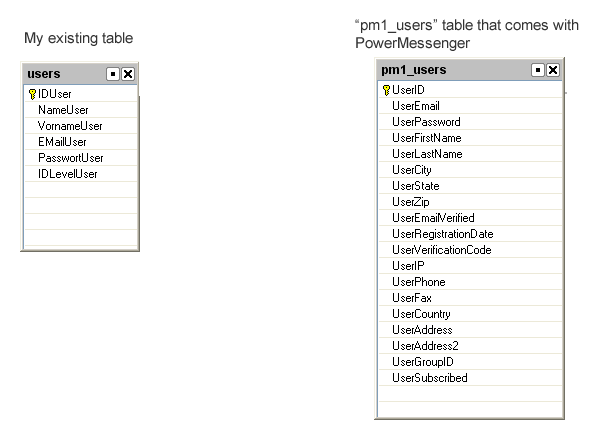The image size is (600, 424).
Task: Select the NameUser field
Action: tap(81, 110)
